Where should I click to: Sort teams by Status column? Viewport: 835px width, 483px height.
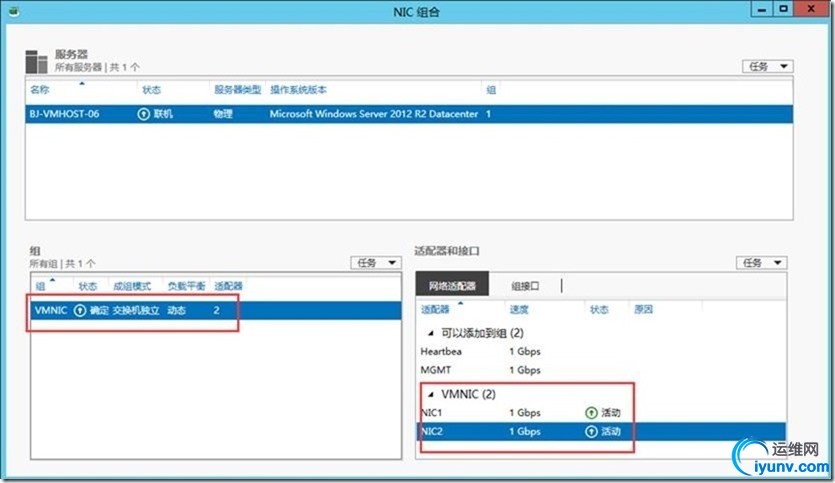point(88,286)
